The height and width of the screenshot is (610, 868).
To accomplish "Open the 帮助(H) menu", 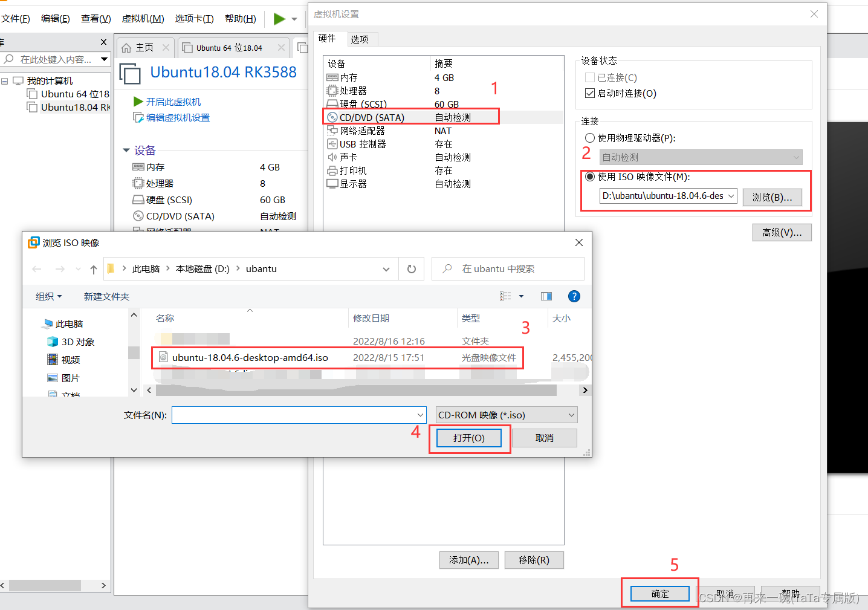I will [x=240, y=19].
